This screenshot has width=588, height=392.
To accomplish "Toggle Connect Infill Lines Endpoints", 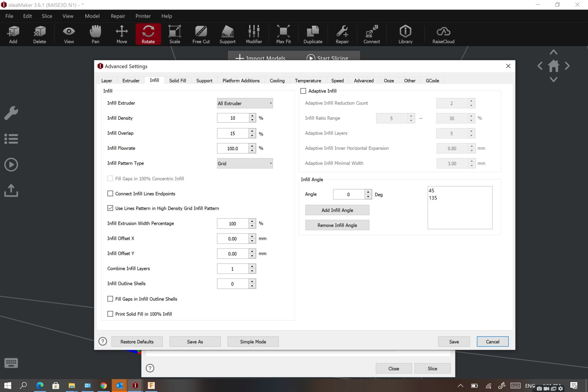I will click(x=110, y=194).
